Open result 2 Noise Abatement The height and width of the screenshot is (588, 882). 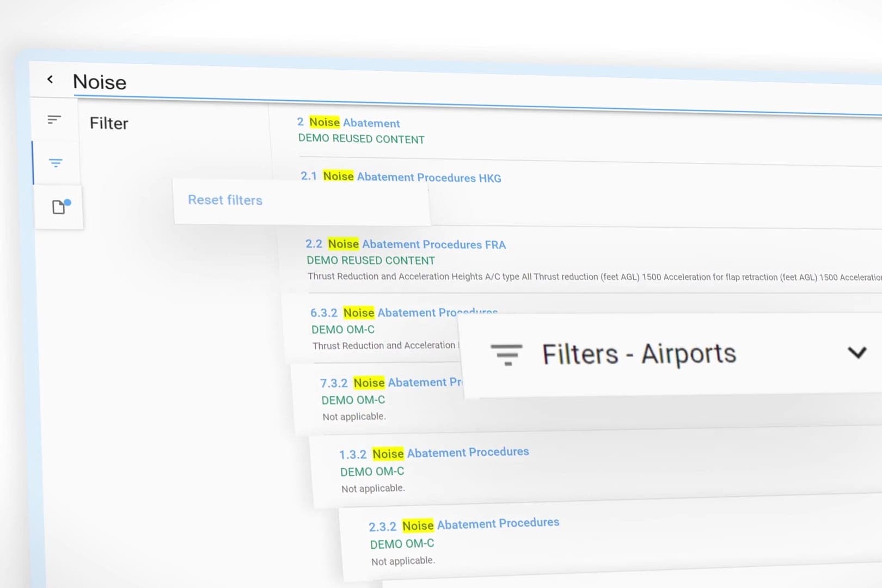(x=354, y=123)
